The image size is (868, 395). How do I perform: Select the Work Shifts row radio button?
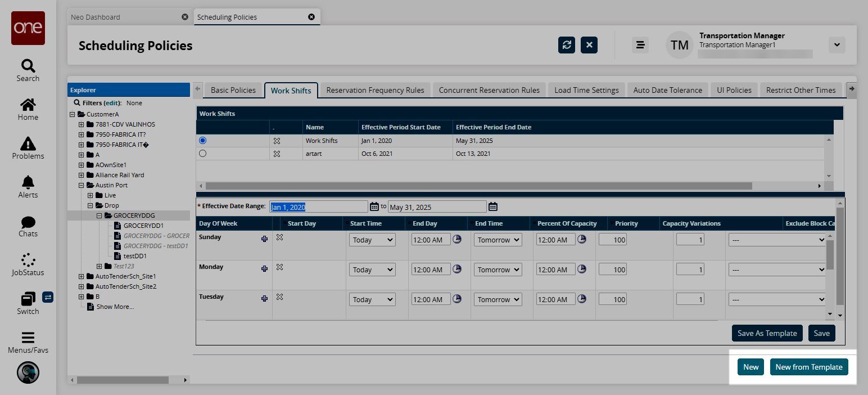(x=203, y=140)
